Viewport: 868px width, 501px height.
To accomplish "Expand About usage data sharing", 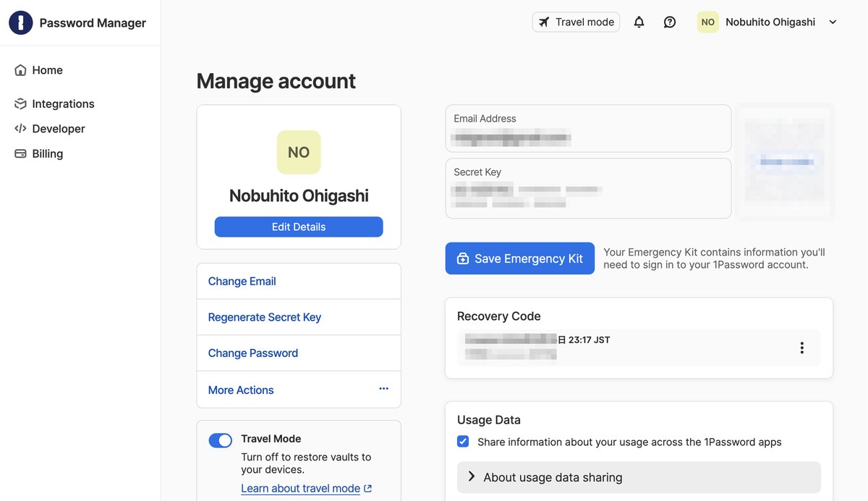I will pyautogui.click(x=639, y=477).
